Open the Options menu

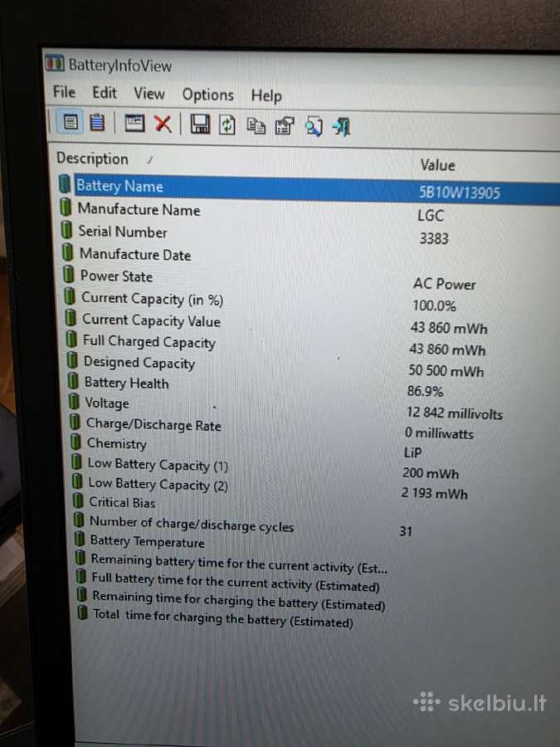click(x=208, y=95)
